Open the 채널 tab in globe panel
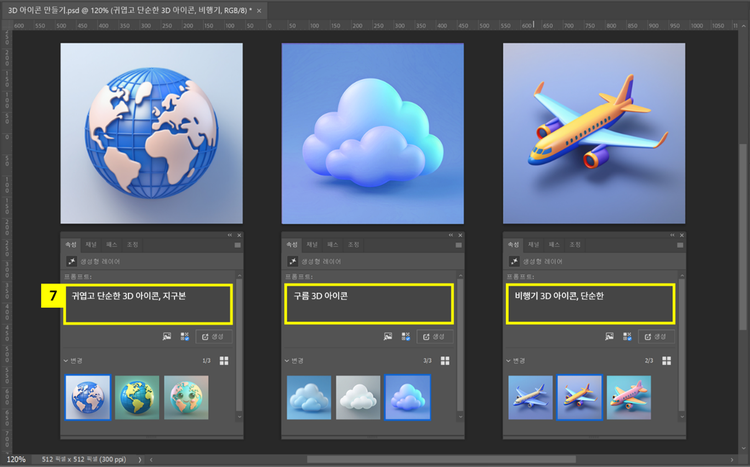This screenshot has width=750, height=467. tap(91, 245)
